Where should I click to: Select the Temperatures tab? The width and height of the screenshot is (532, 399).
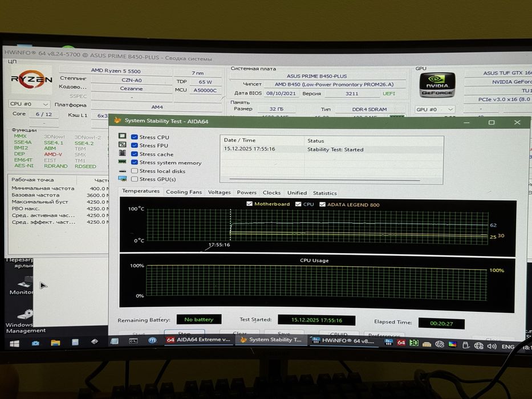[x=141, y=191]
